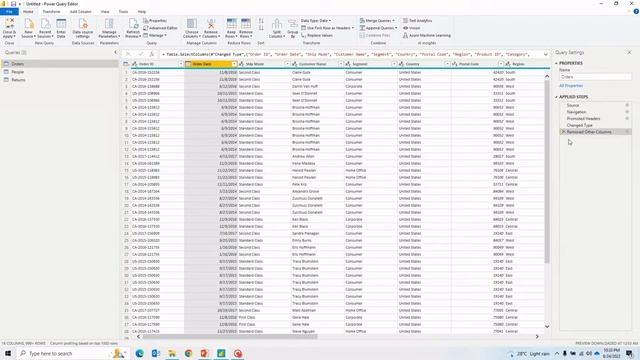Switch to the Transform tab
Image resolution: width=640 pixels, height=360 pixels.
click(51, 12)
